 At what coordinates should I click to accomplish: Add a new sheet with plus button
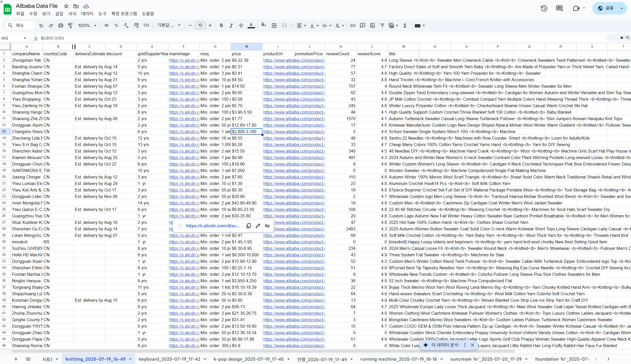(16, 359)
